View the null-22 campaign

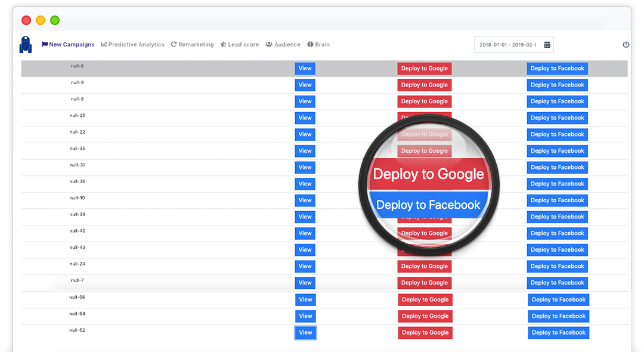(x=305, y=134)
